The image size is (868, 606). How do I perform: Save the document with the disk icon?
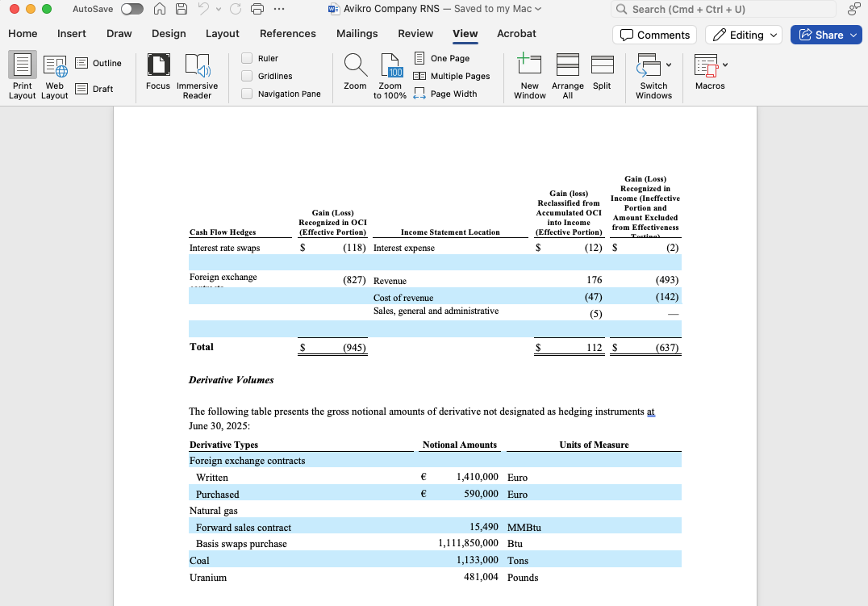click(181, 9)
